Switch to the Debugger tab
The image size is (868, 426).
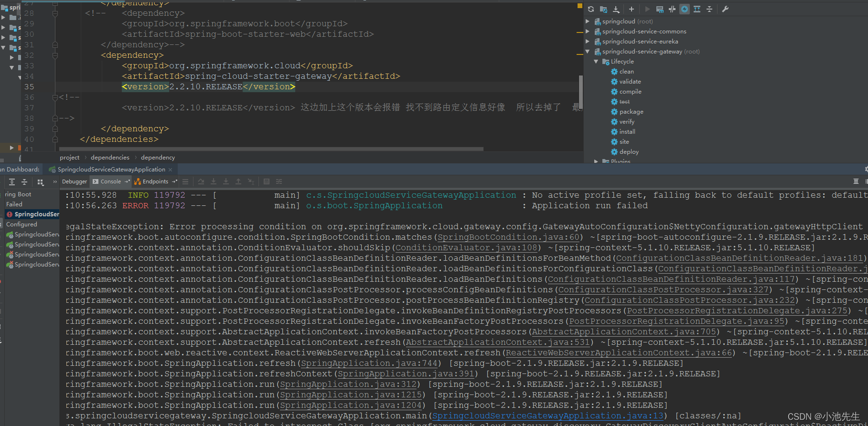coord(75,181)
